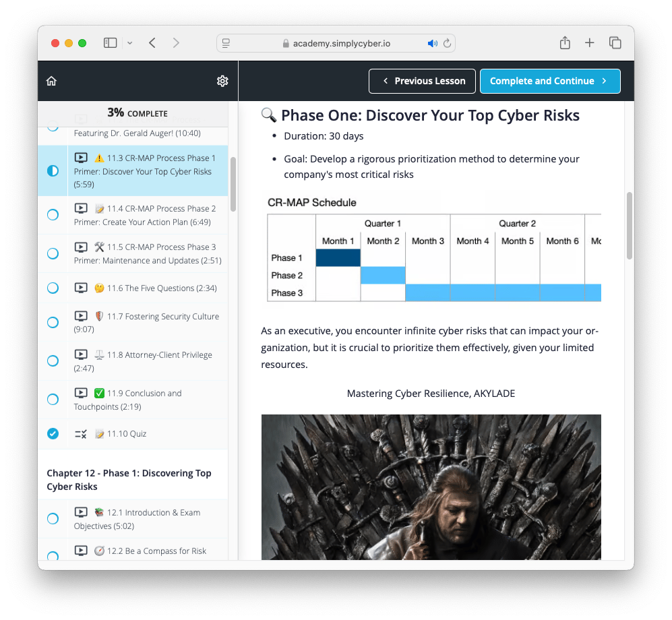Open lesson 11.7 Fostering Security Culture
This screenshot has width=672, height=620.
[133, 323]
